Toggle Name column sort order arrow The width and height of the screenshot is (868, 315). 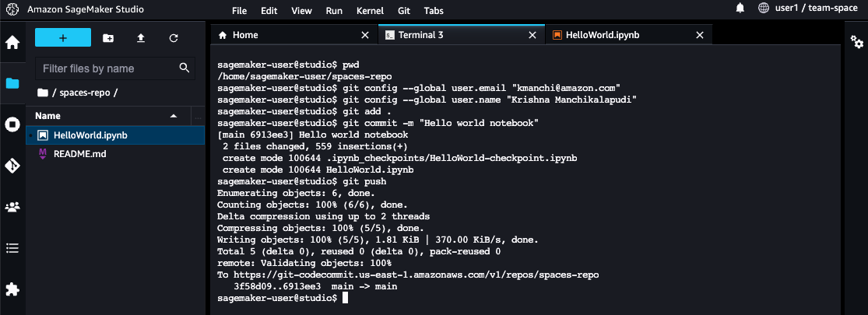(174, 116)
